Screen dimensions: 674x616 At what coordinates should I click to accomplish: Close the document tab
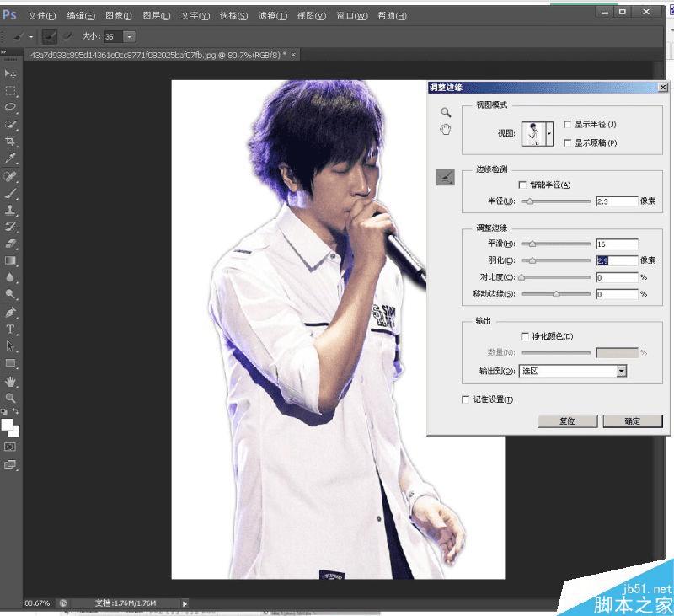(293, 55)
